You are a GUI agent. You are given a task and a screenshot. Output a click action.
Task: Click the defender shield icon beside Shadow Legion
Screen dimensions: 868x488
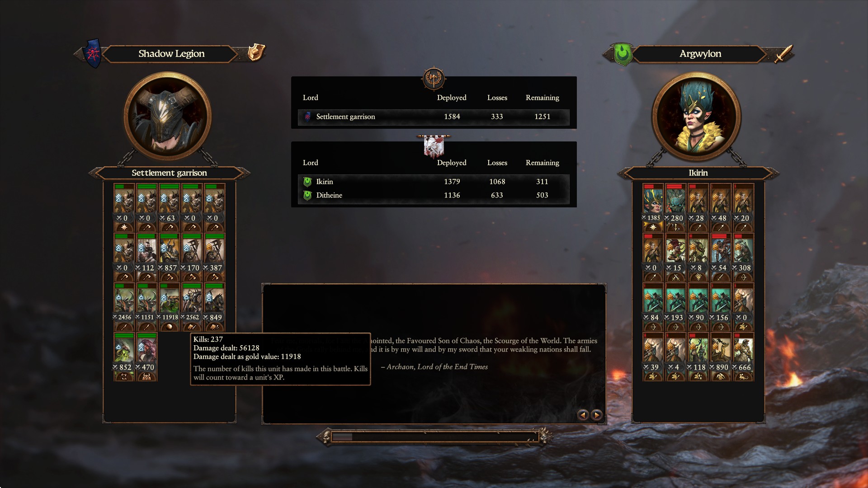click(x=256, y=52)
